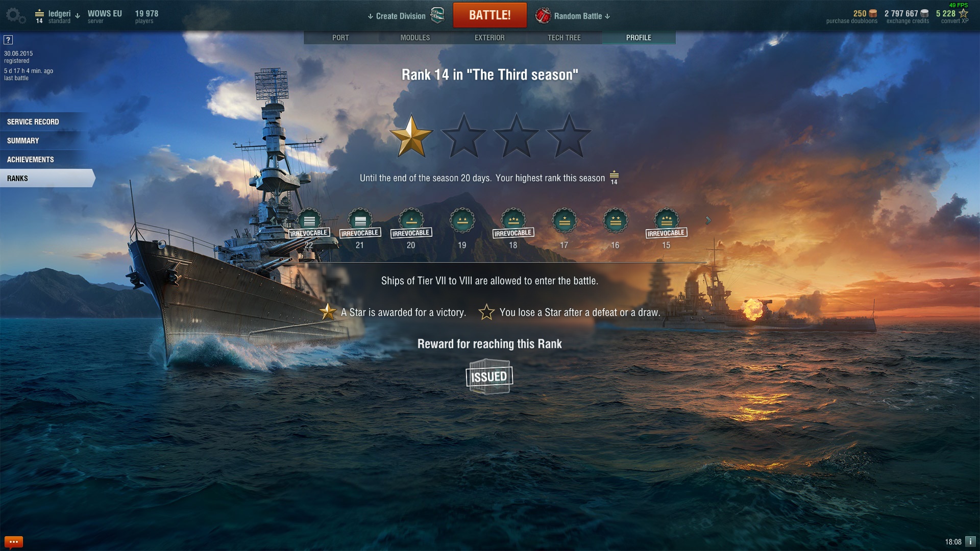Screen dimensions: 980x551
Task: Select the rank 16 badge icon
Action: point(615,221)
